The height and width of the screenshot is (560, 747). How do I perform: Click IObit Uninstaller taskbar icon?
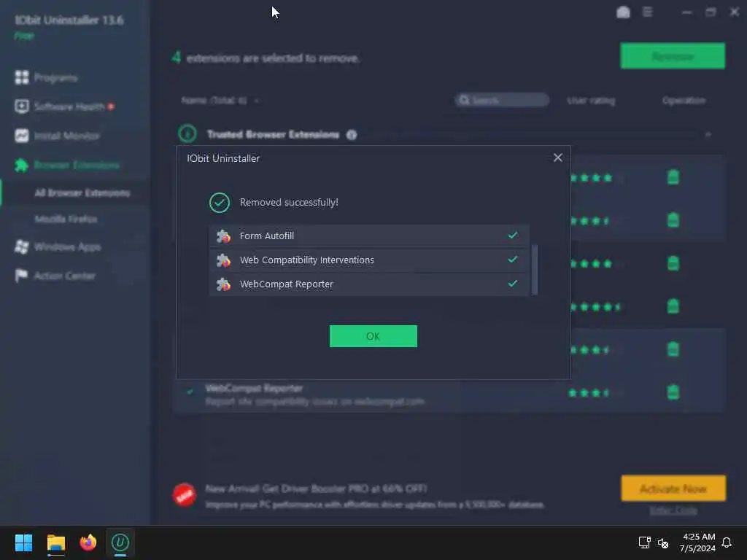pos(120,542)
